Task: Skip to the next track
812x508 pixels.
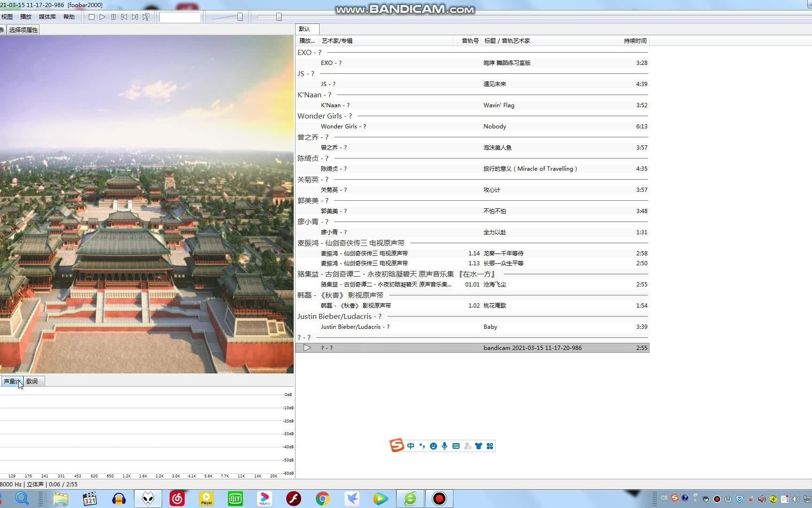Action: click(135, 17)
